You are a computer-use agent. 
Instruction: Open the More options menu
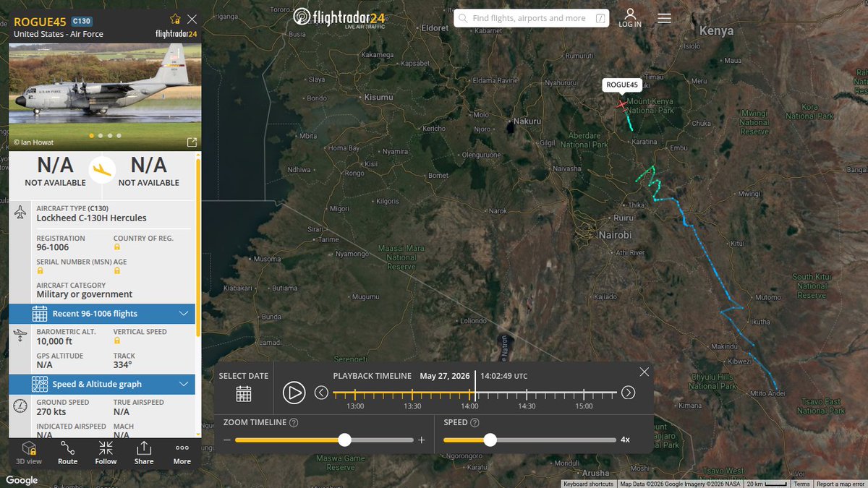point(182,453)
